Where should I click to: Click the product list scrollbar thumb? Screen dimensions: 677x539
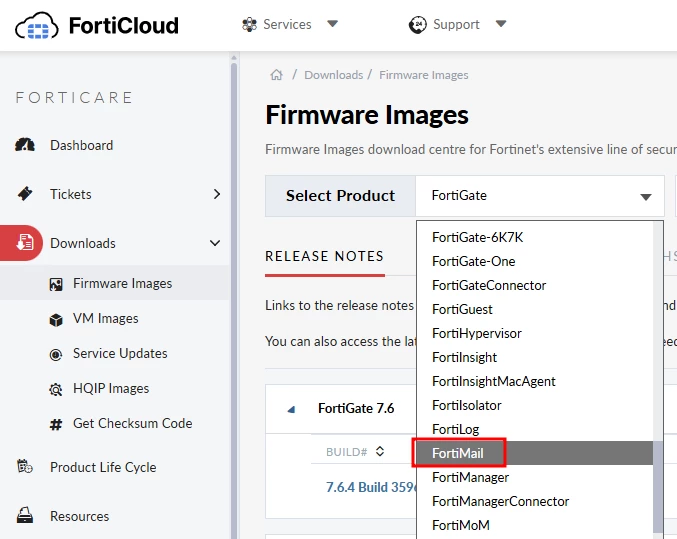point(658,487)
